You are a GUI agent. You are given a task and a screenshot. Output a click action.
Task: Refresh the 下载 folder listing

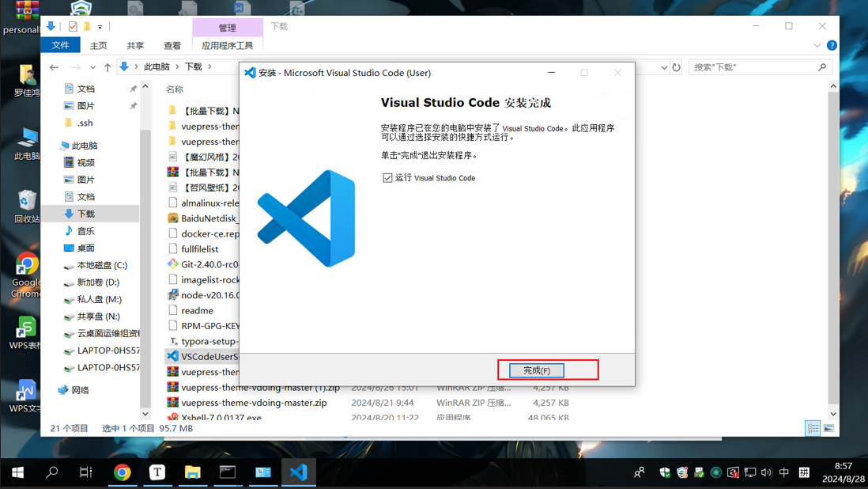point(677,67)
